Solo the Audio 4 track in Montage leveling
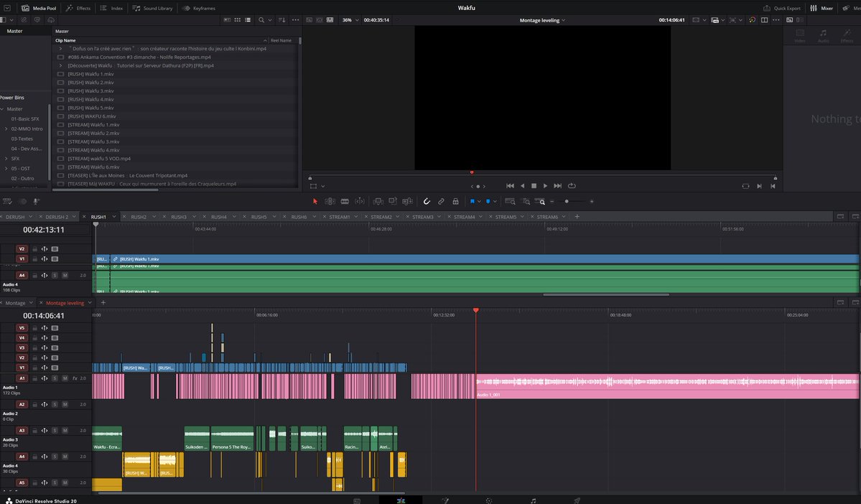Screen dimensions: 861x504 [x=55, y=457]
